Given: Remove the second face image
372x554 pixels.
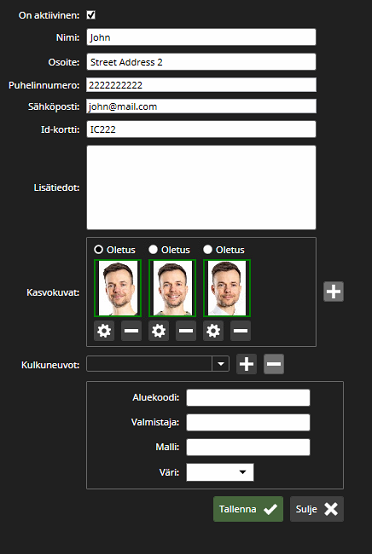Looking at the screenshot, I should (x=186, y=331).
